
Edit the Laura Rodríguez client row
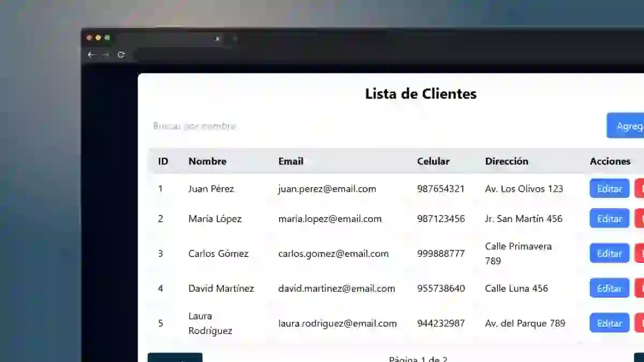(610, 323)
